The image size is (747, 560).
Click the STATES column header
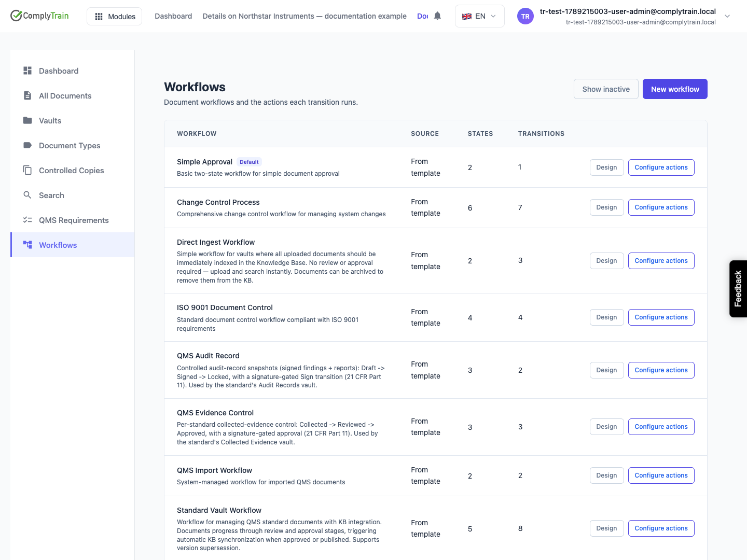click(480, 134)
